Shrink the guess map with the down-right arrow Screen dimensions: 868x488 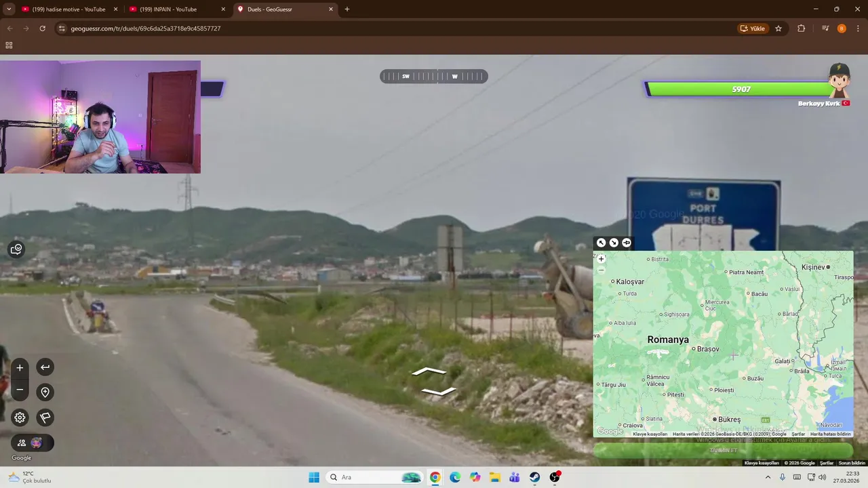click(614, 243)
